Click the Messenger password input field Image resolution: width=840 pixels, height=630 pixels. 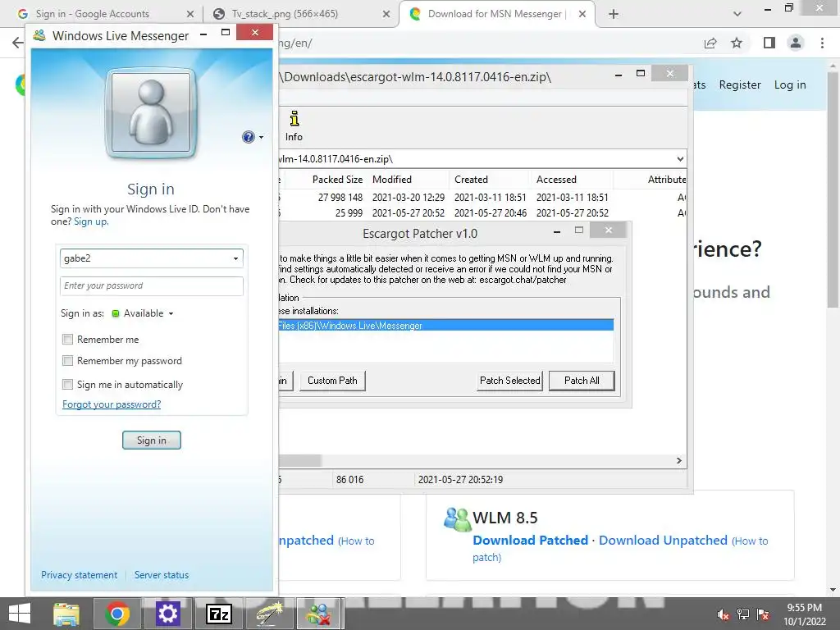coord(152,285)
